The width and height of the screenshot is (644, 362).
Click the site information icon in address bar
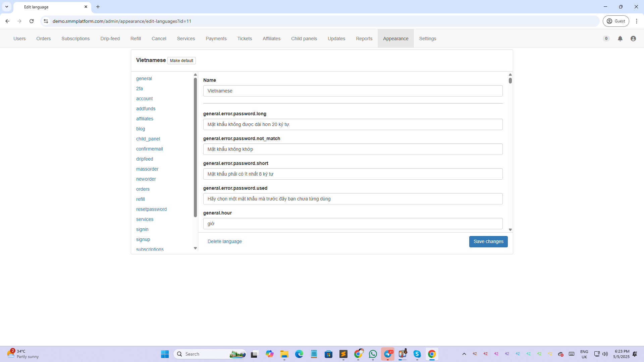[x=46, y=21]
